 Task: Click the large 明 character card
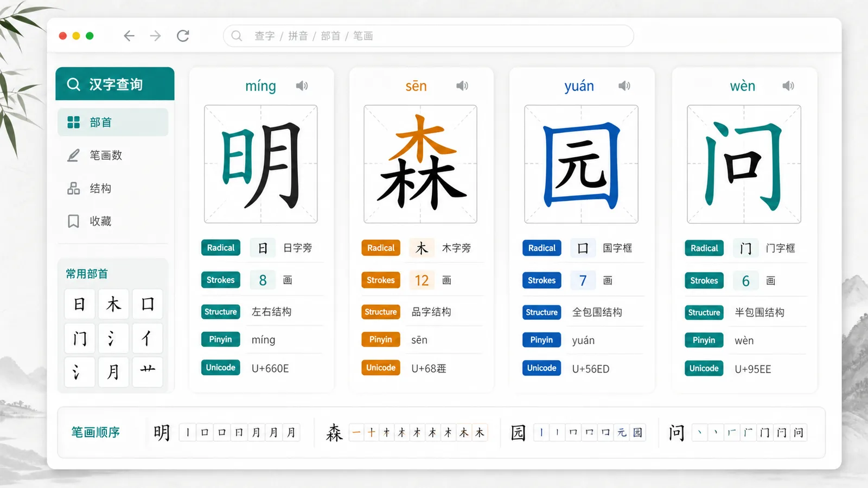coord(261,164)
